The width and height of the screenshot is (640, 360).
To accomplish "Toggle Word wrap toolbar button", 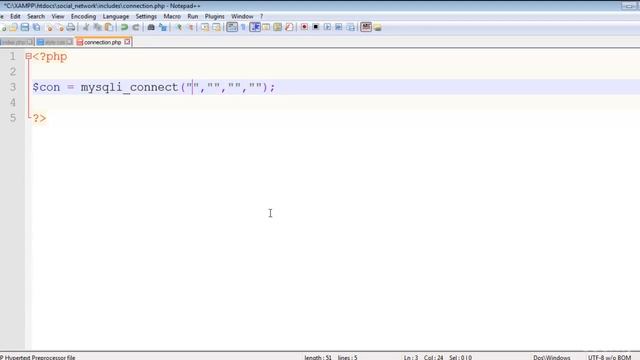I will coord(232,27).
